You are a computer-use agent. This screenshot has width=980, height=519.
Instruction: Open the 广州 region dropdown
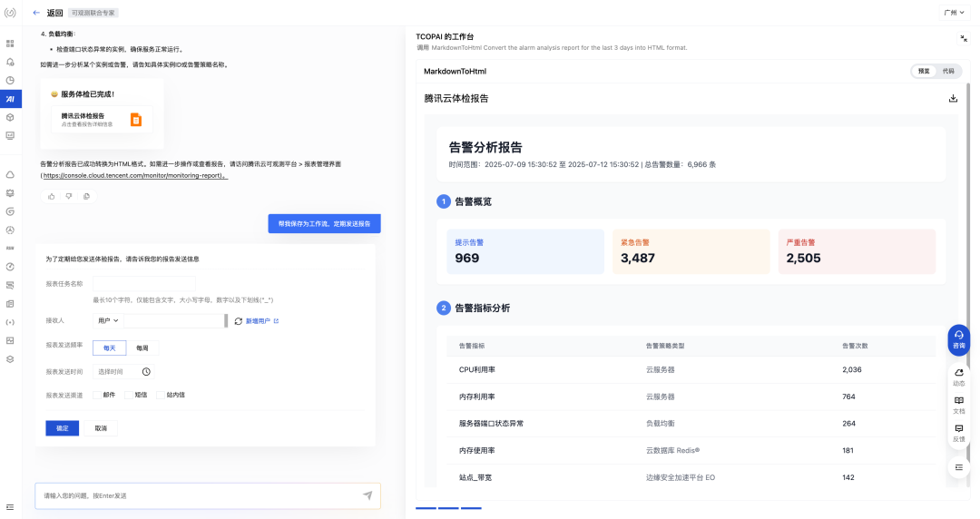click(955, 13)
